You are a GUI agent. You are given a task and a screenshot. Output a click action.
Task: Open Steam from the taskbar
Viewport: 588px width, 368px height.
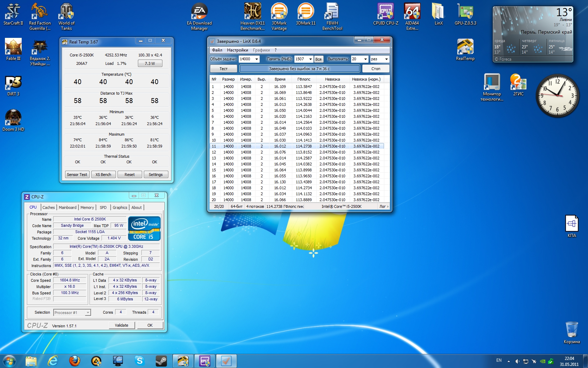click(161, 361)
